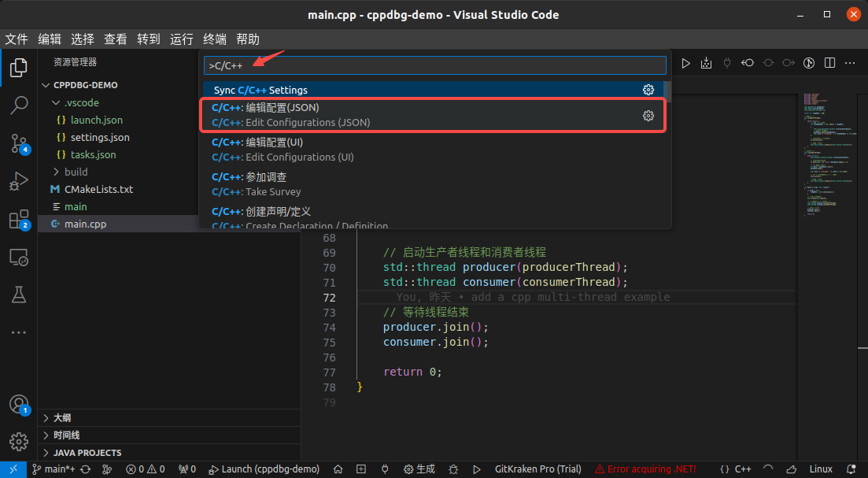Run the code with the play icon
This screenshot has height=478, width=868.
(x=685, y=62)
